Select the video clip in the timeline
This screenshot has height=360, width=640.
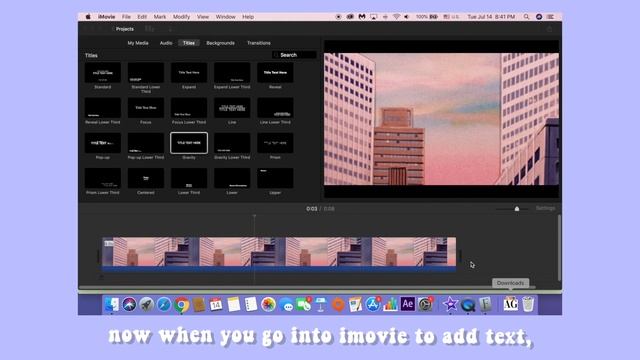coord(279,254)
